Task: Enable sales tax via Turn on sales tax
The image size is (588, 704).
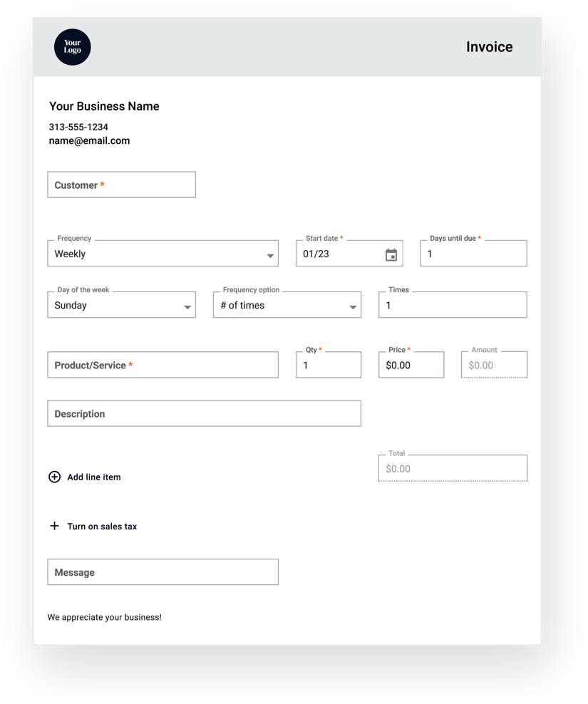Action: point(100,526)
